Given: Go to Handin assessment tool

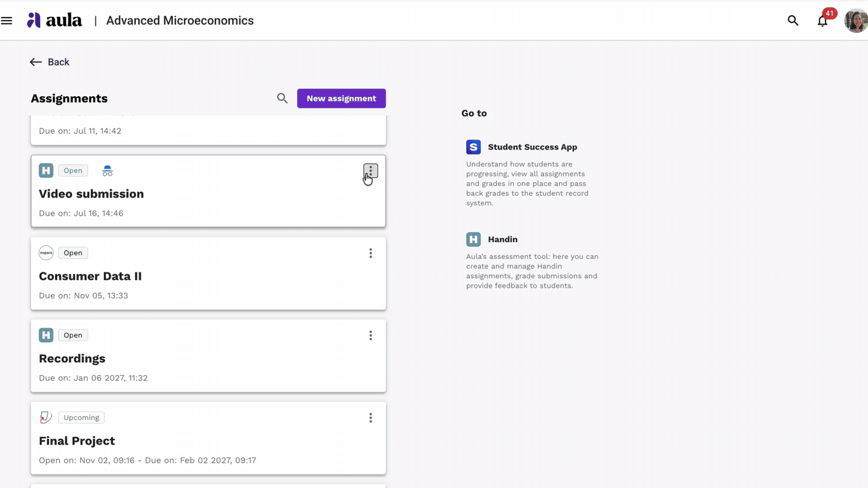Looking at the screenshot, I should tap(503, 239).
